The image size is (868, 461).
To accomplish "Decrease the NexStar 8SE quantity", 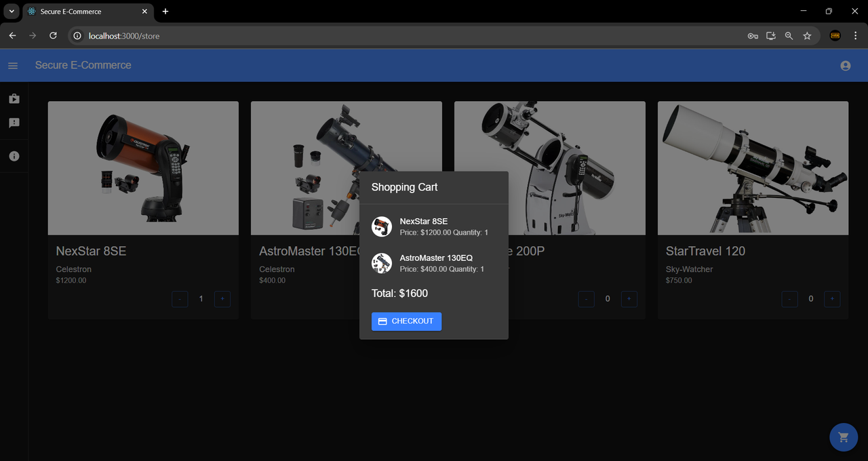I will (x=180, y=299).
